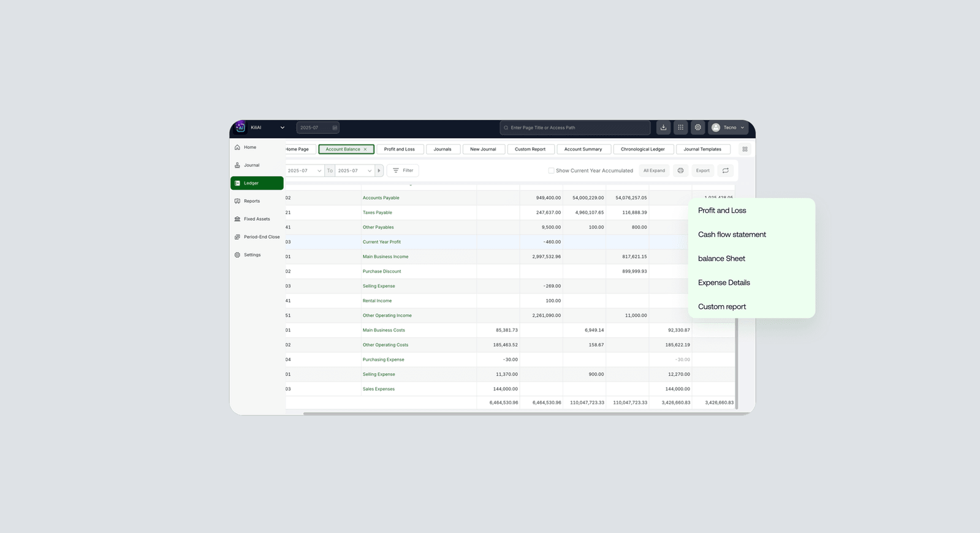Click the next period arrow button

(x=379, y=171)
